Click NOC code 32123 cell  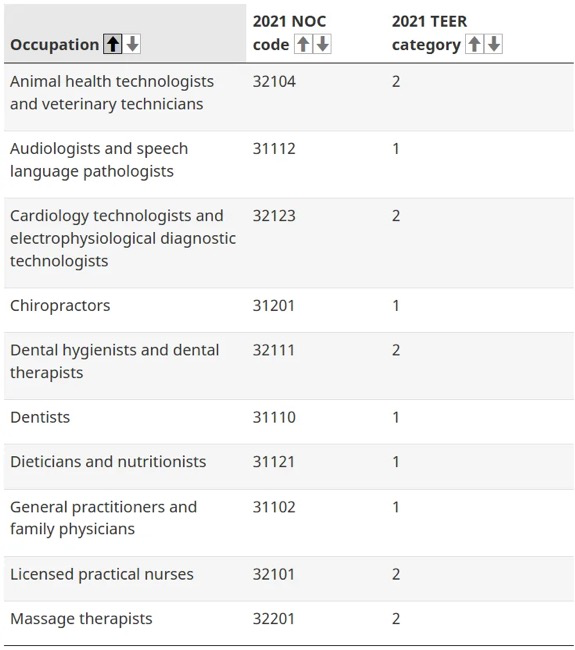click(274, 216)
